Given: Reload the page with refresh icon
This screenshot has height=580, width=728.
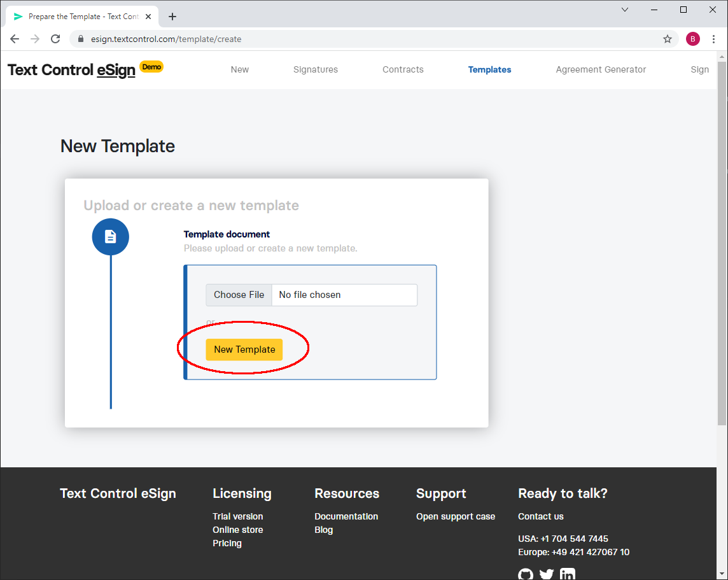Looking at the screenshot, I should click(x=55, y=39).
